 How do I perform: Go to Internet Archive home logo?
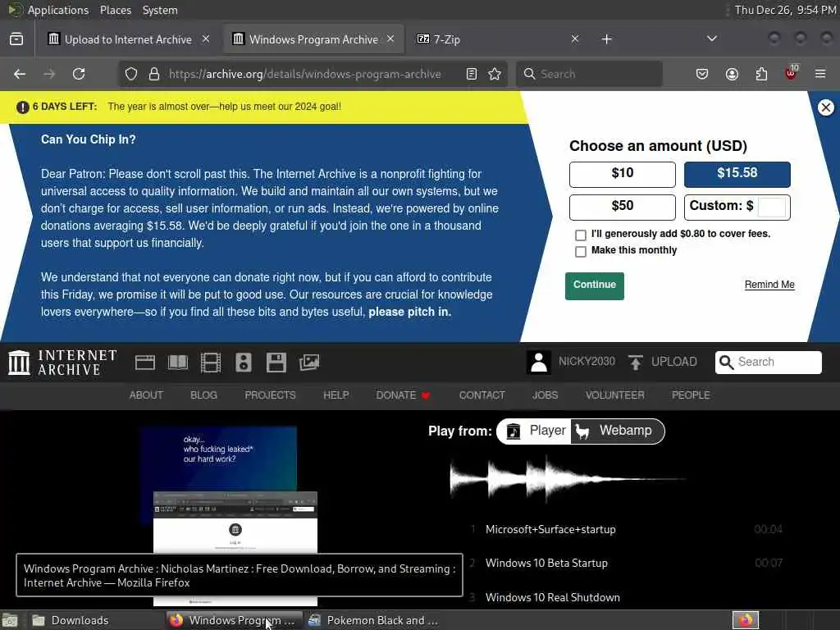coord(62,363)
